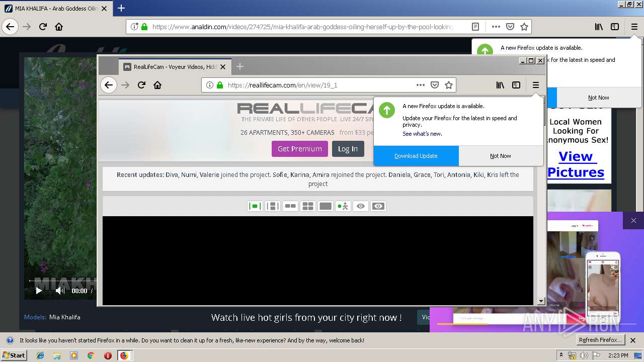Select the four-camera grid layout button
This screenshot has height=362, width=644.
[308, 206]
